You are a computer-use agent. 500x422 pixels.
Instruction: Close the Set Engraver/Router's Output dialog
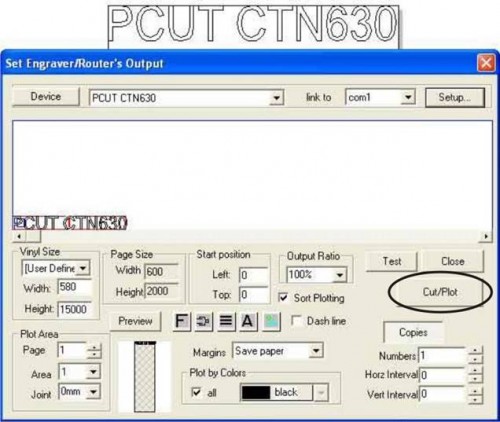(x=485, y=63)
